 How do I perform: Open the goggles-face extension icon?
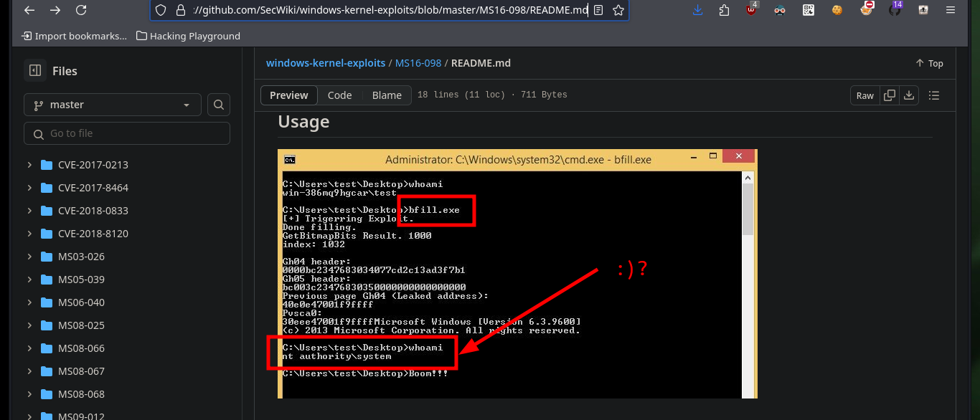coord(781,10)
